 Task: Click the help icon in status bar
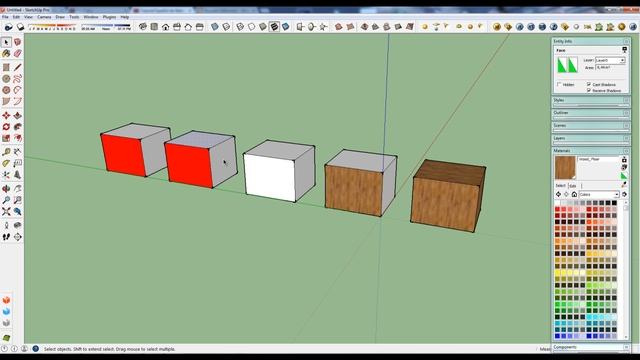tap(36, 349)
